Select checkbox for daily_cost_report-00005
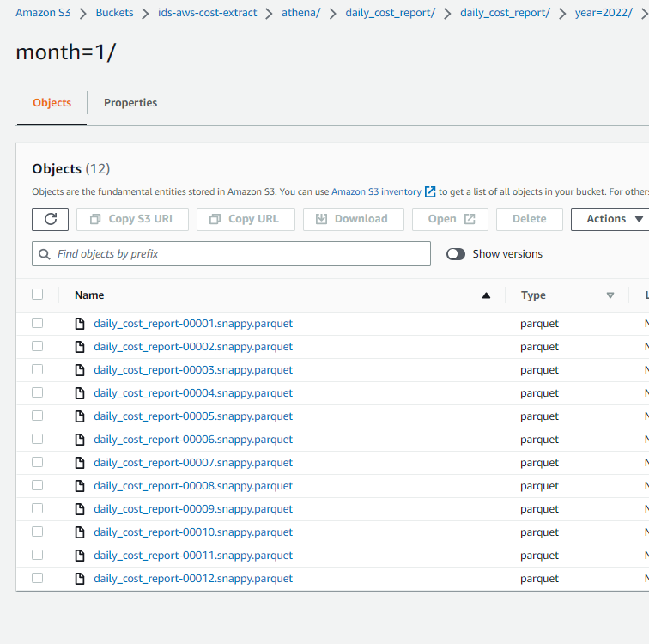Viewport: 649px width, 644px height. 37,416
